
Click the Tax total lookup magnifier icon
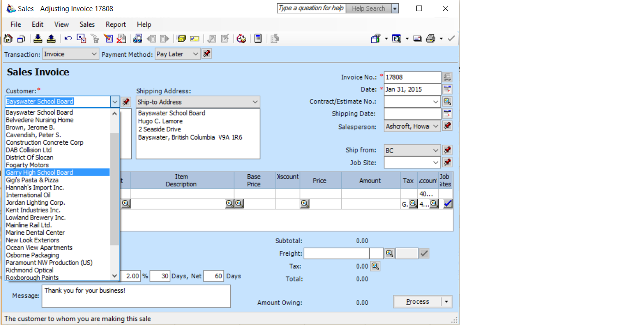(x=375, y=266)
